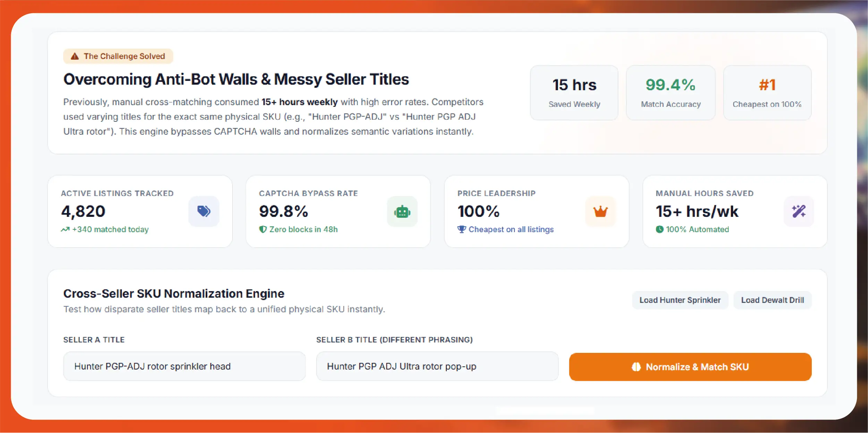Select the 15 hrs Saved Weekly card
The image size is (868, 433).
574,93
